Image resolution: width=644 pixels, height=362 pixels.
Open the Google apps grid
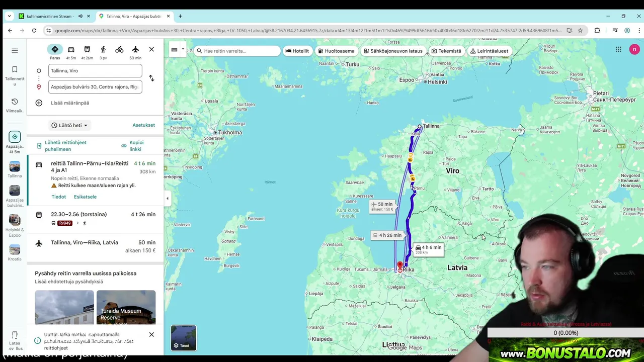pos(618,49)
